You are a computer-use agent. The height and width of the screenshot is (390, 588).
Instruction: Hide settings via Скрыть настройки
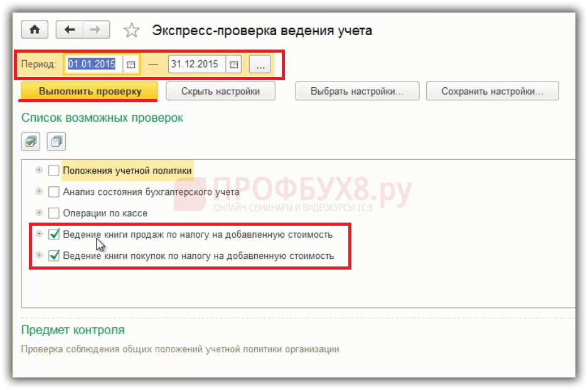click(x=220, y=92)
